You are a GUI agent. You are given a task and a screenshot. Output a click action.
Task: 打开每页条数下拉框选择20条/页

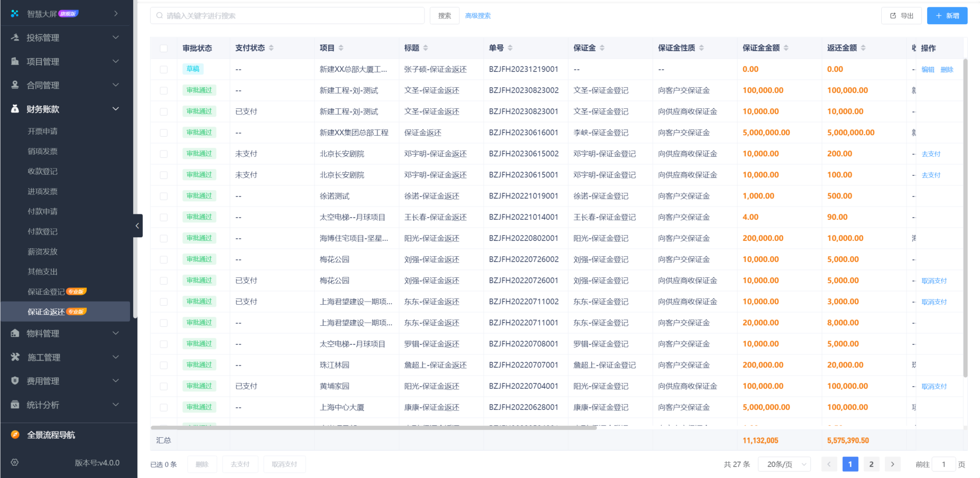click(784, 464)
